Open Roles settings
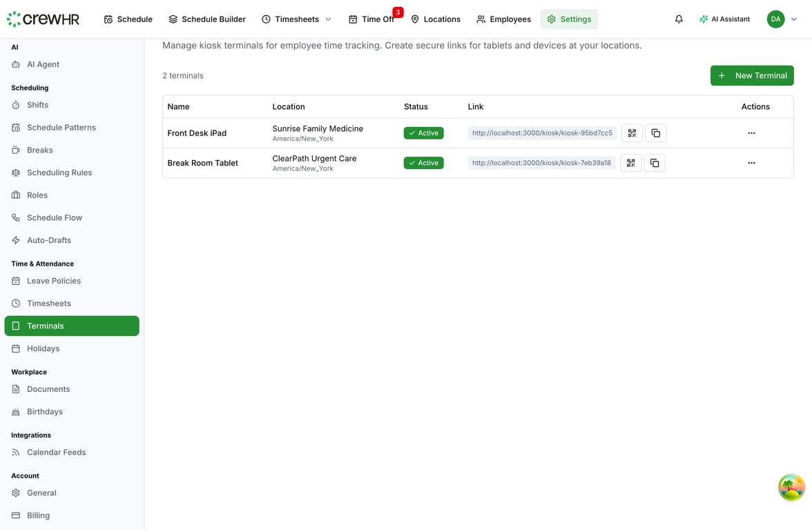 tap(72, 195)
